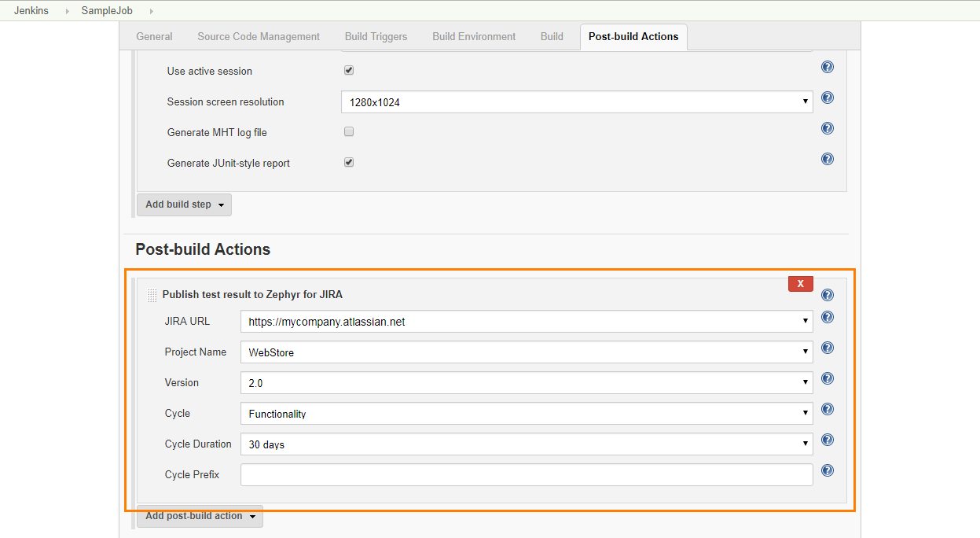Viewport: 980px width, 538px height.
Task: Expand the Project Name dropdown
Action: (804, 352)
